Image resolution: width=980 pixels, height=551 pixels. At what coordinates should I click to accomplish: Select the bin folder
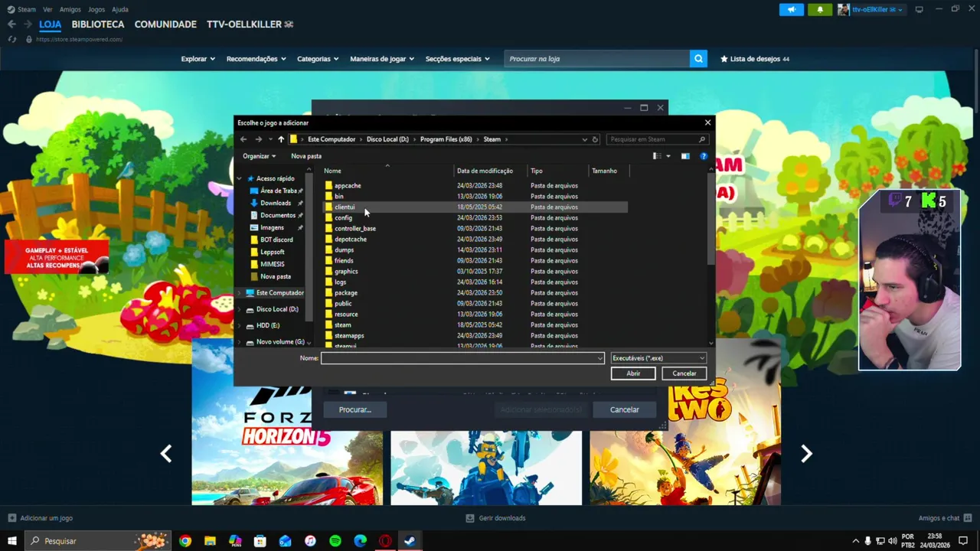[475, 196]
